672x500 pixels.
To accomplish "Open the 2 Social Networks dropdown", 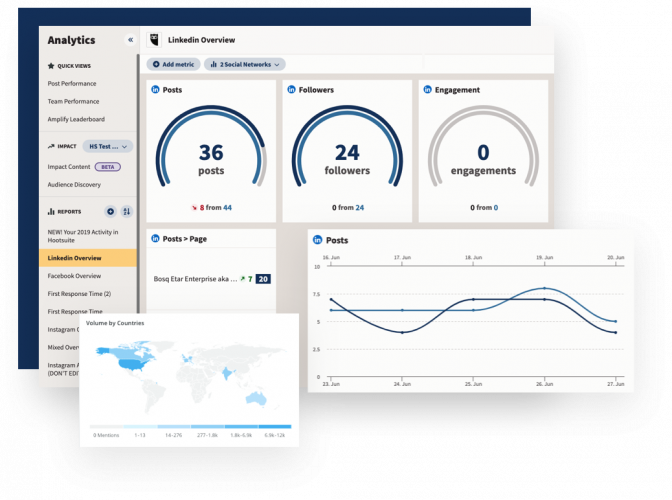I will tap(245, 64).
